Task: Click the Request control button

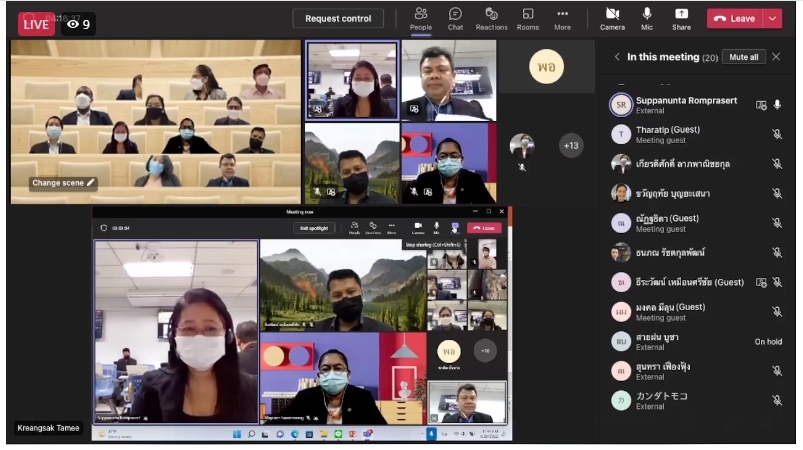Action: (x=338, y=18)
